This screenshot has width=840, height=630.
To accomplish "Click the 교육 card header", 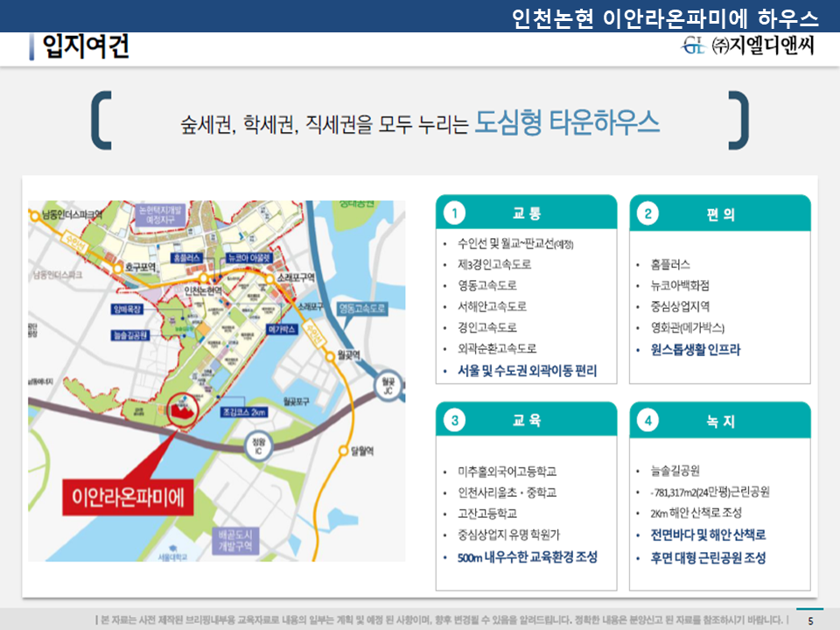I will (526, 419).
